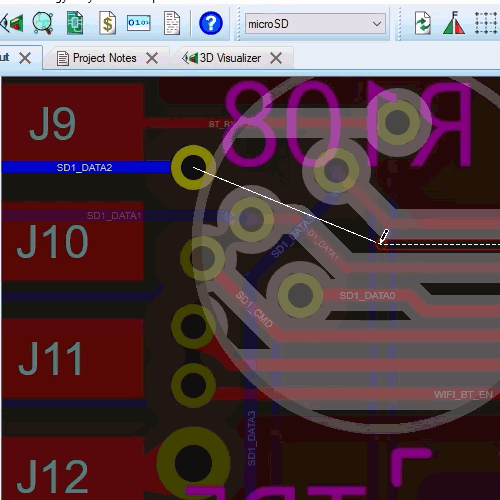500x500 pixels.
Task: Open the blue question mark help icon
Action: click(x=211, y=23)
